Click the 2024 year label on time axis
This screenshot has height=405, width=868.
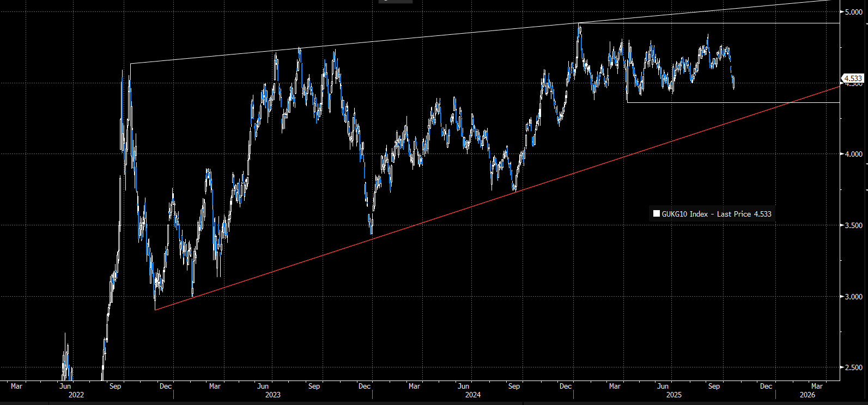(x=472, y=395)
